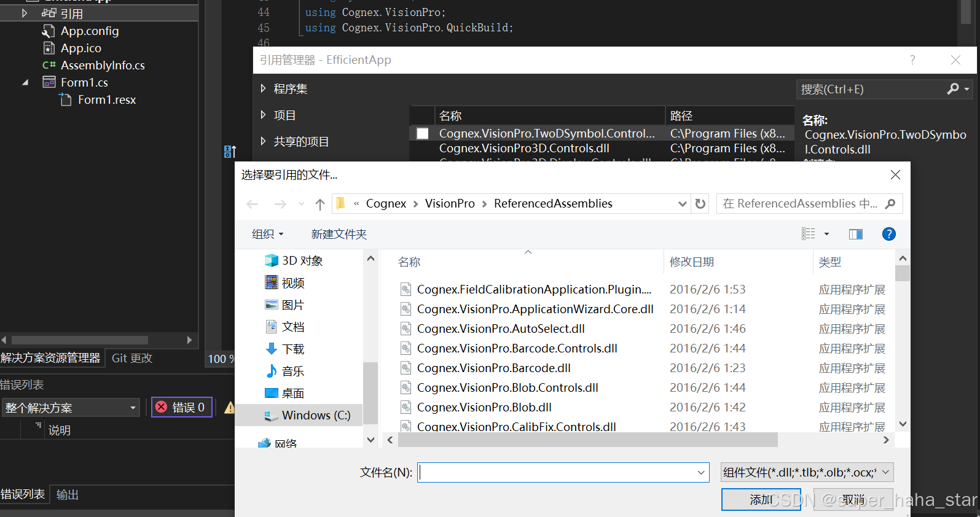Image resolution: width=980 pixels, height=517 pixels.
Task: Click the Solution Explorer horizontal scrollbar
Action: click(80, 340)
